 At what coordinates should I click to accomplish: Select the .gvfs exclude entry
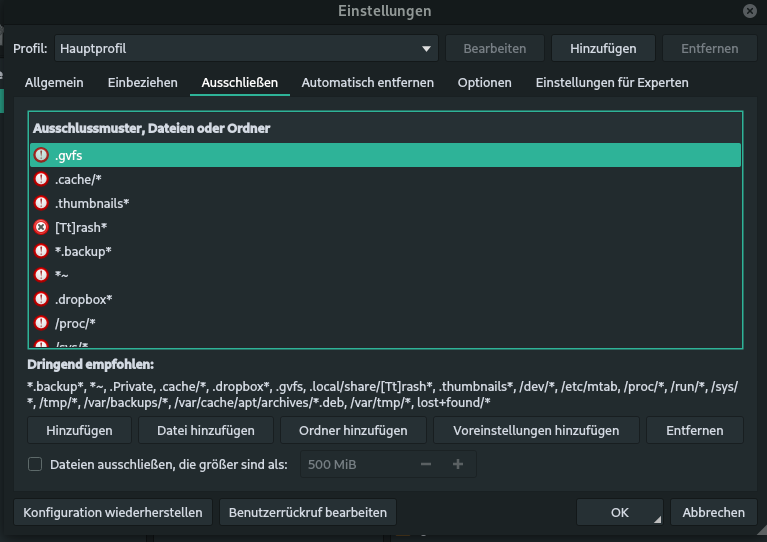385,155
